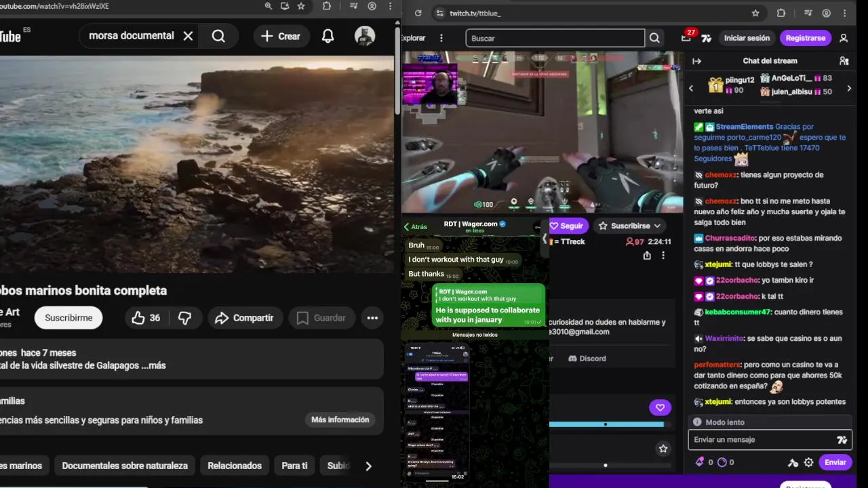The height and width of the screenshot is (488, 868).
Task: Click the Crear button on YouTube
Action: 281,37
